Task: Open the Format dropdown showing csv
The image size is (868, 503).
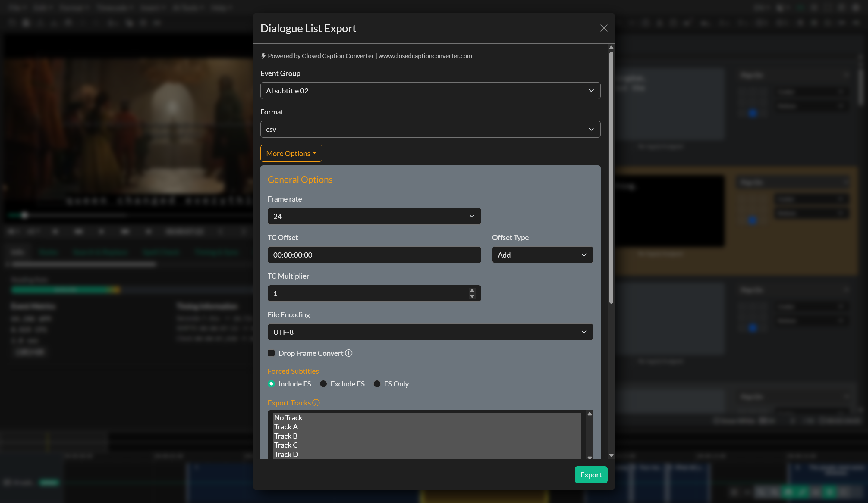Action: pyautogui.click(x=430, y=129)
